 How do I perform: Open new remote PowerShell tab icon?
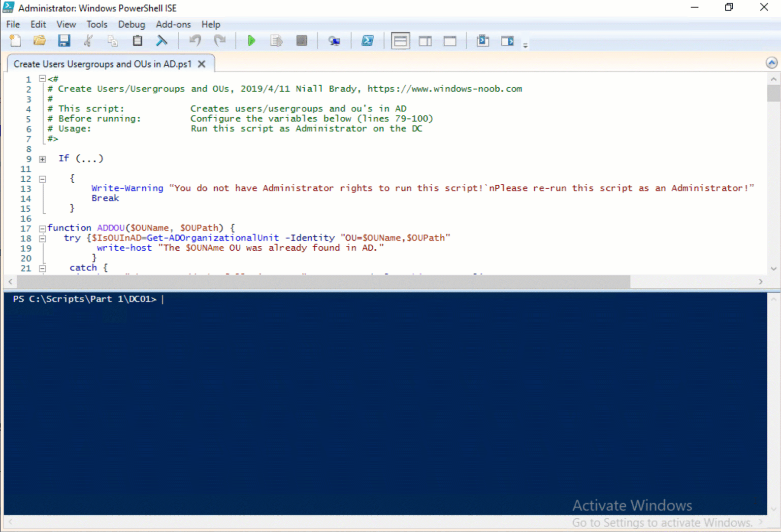point(334,41)
